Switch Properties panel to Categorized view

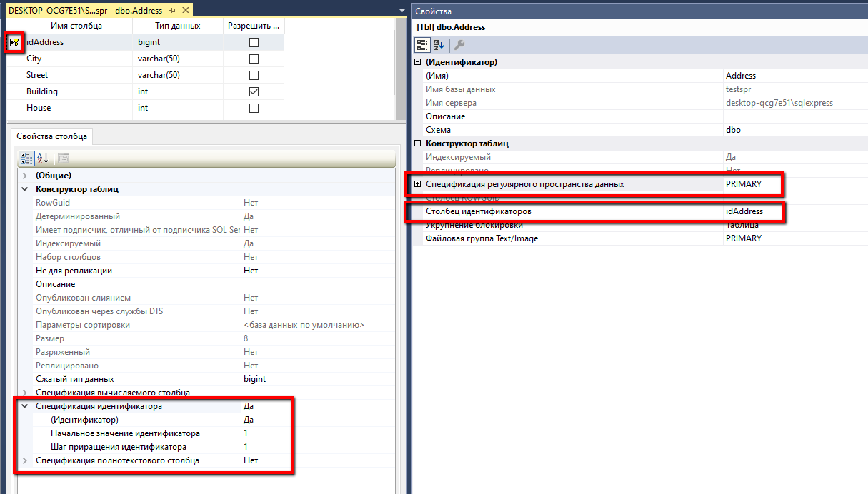pos(422,45)
